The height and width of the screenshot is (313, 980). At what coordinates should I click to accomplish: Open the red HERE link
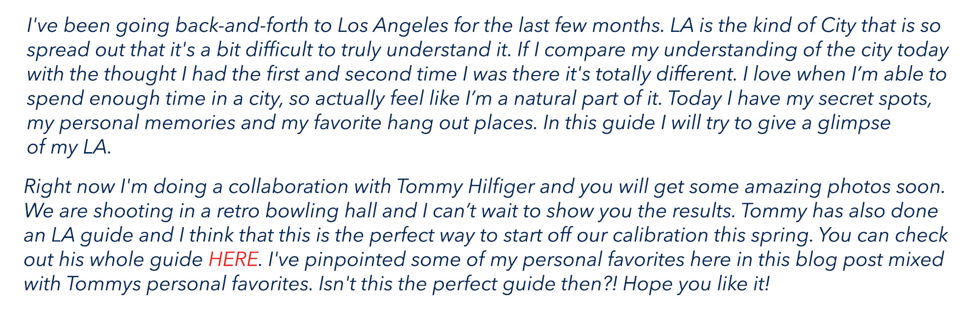233,259
